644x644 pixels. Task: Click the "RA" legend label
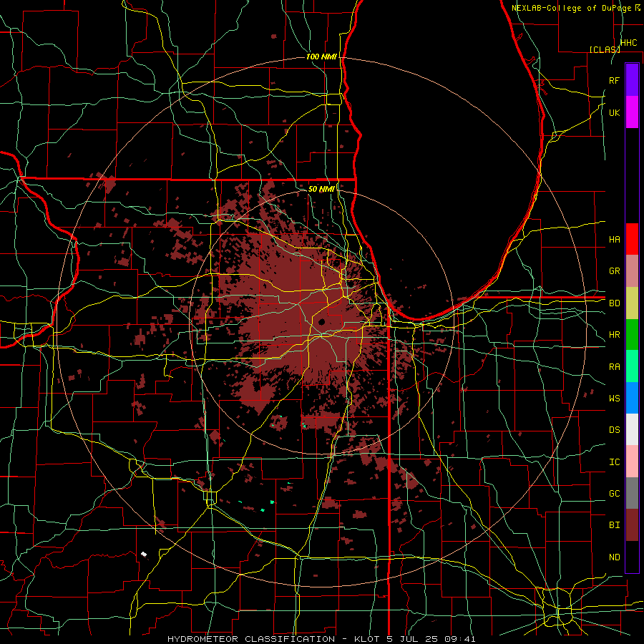[614, 367]
